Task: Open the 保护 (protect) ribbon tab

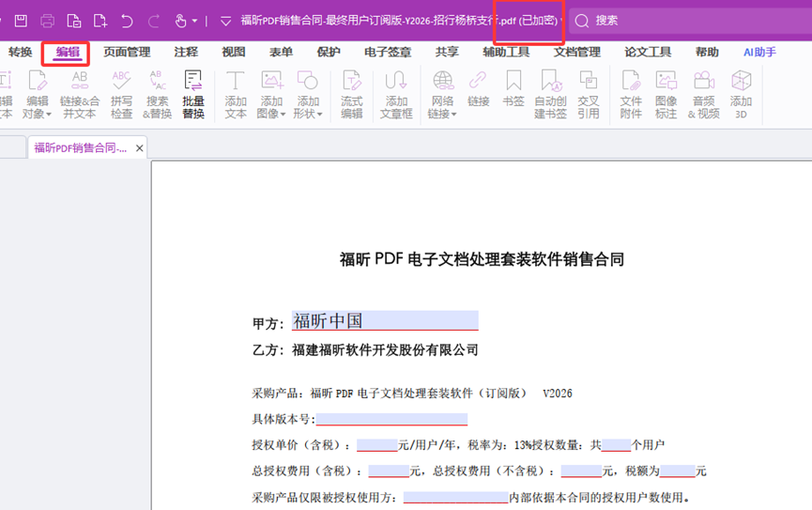Action: 329,53
